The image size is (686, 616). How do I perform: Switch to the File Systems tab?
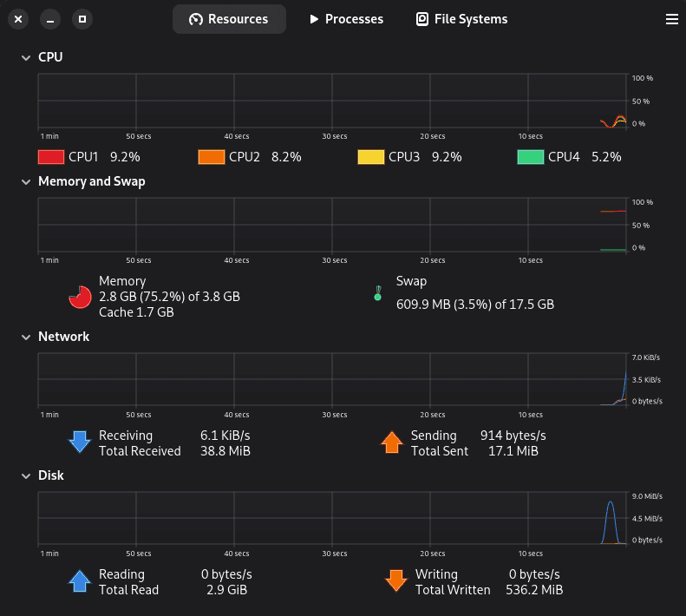461,19
